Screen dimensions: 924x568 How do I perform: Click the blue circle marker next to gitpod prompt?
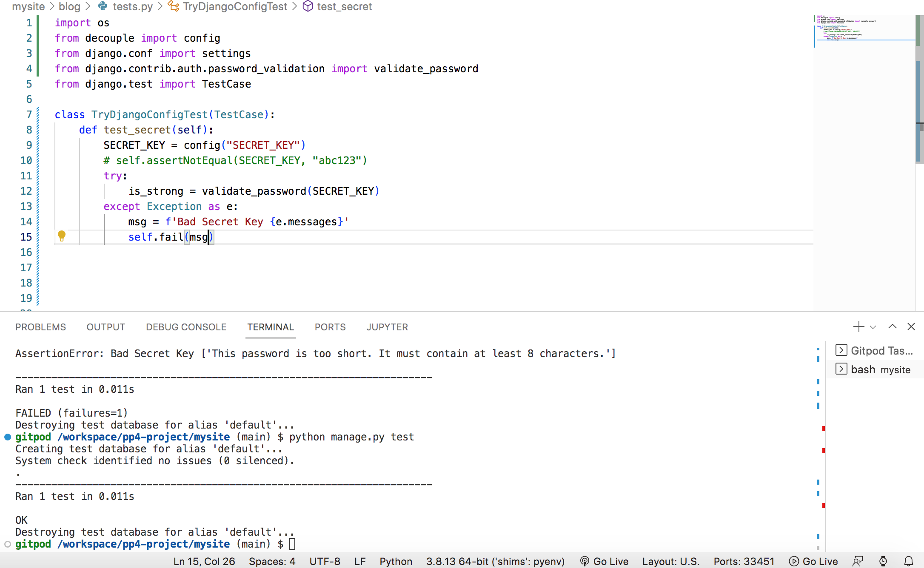[x=7, y=437]
